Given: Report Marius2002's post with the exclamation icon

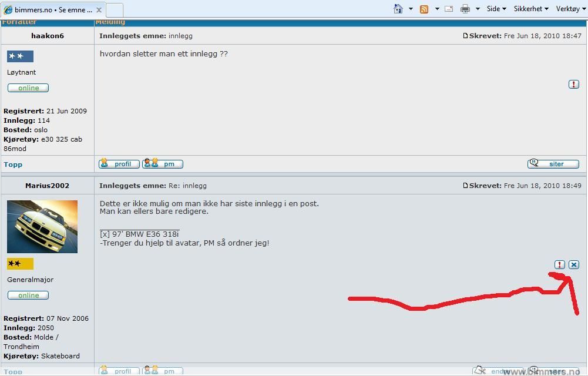Looking at the screenshot, I should (x=559, y=265).
